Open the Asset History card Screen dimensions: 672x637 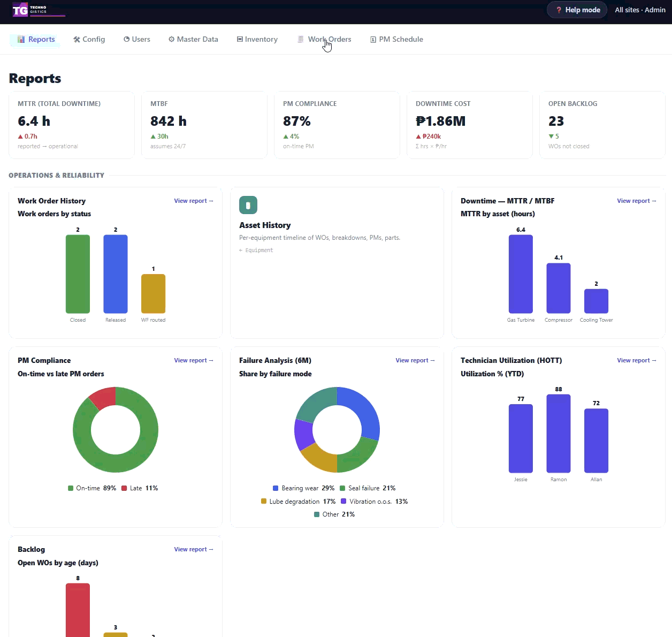pyautogui.click(x=337, y=263)
